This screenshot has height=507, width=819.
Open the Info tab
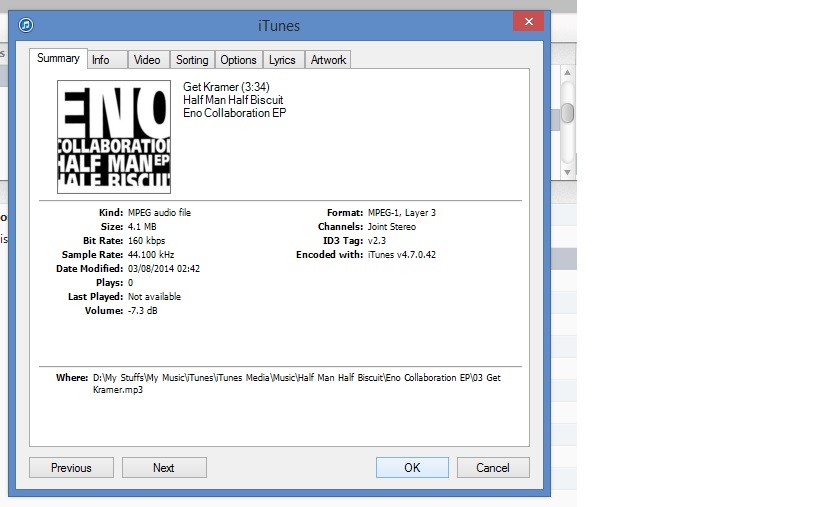(x=107, y=60)
